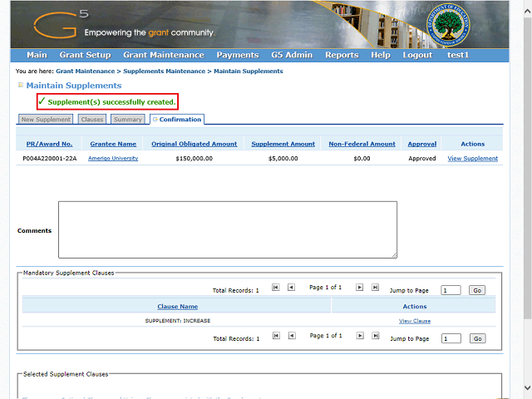
Task: Open the Grant Maintenance menu
Action: [x=164, y=55]
